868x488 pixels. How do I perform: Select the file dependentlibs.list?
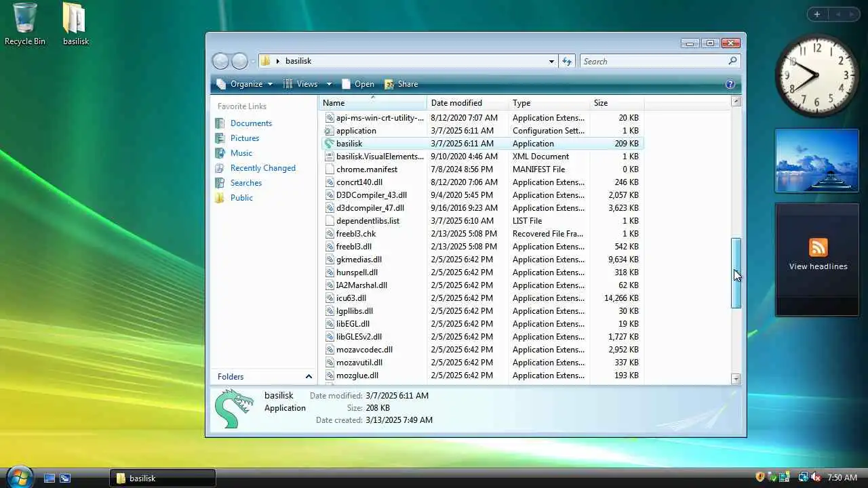[x=368, y=221]
